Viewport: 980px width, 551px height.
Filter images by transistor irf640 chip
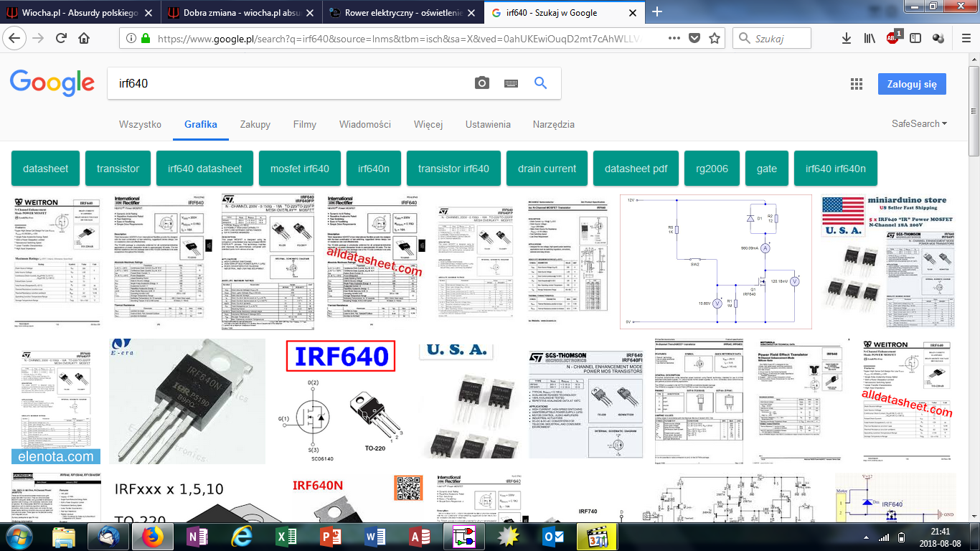454,169
